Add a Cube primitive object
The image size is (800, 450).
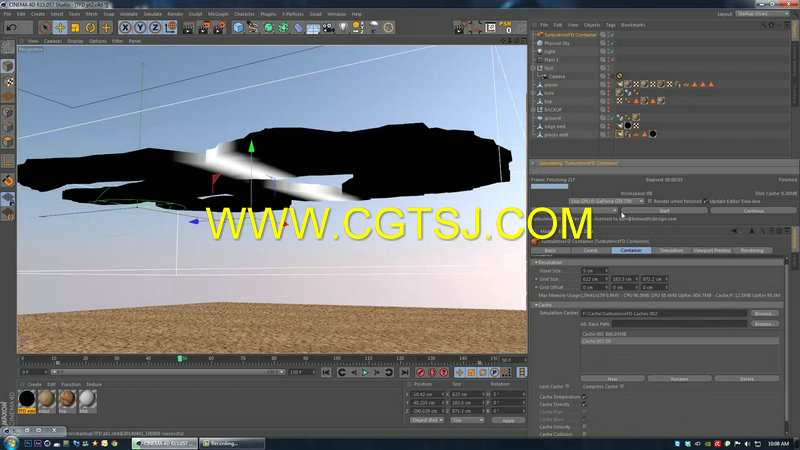(x=238, y=28)
